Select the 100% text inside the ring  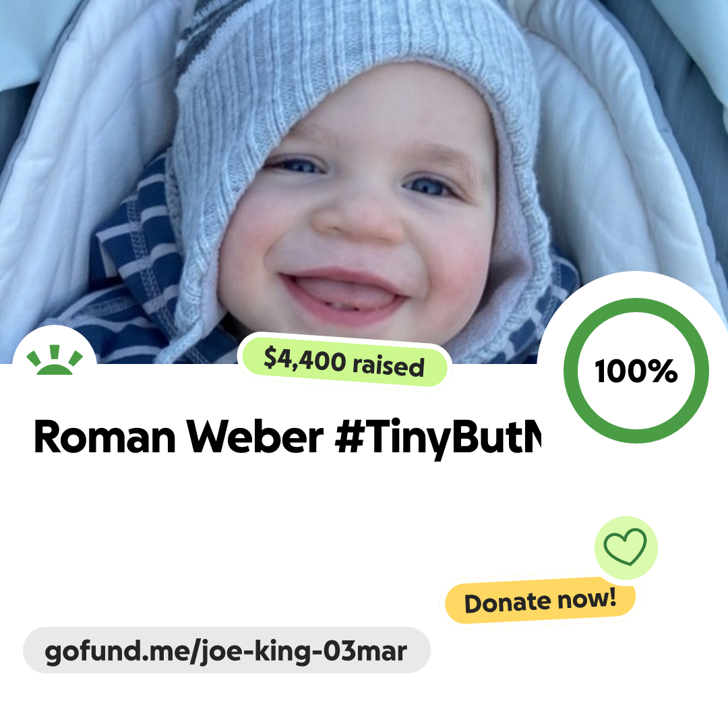coord(636,371)
